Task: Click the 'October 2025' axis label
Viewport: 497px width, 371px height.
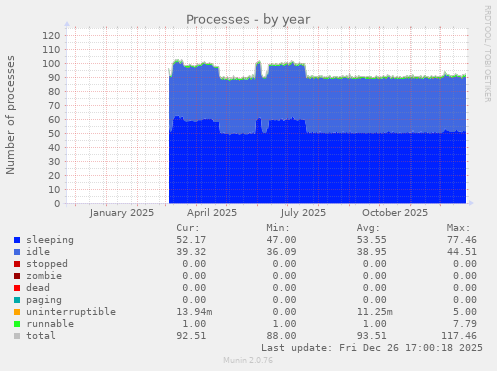Action: 395,213
